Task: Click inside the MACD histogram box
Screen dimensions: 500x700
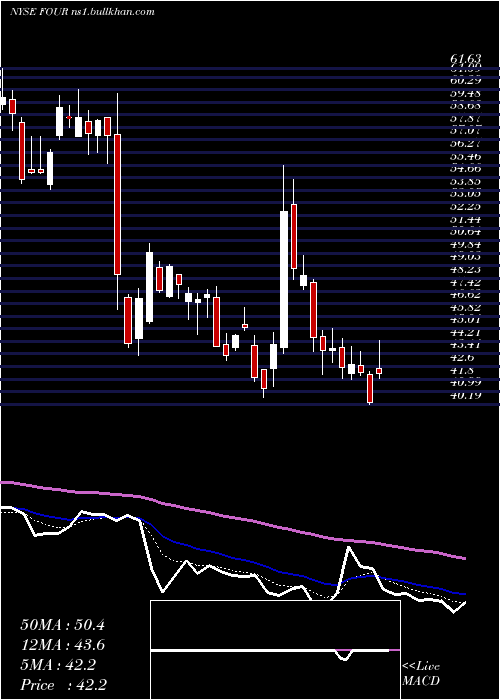Action: point(275,650)
